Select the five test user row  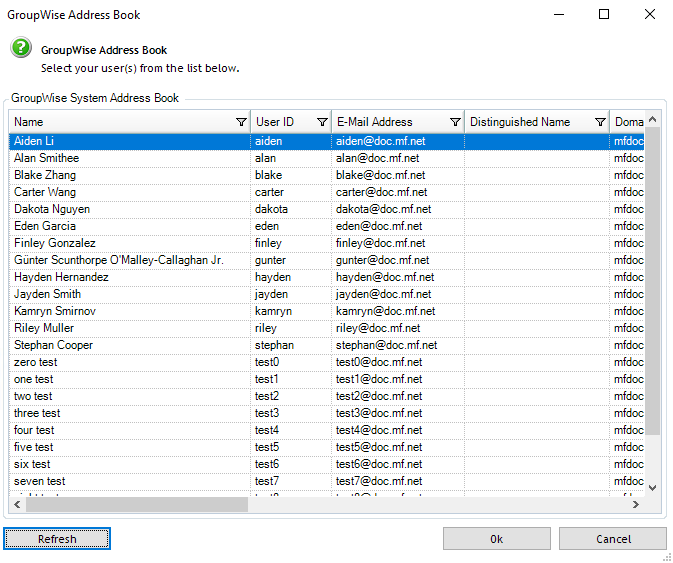(x=130, y=447)
